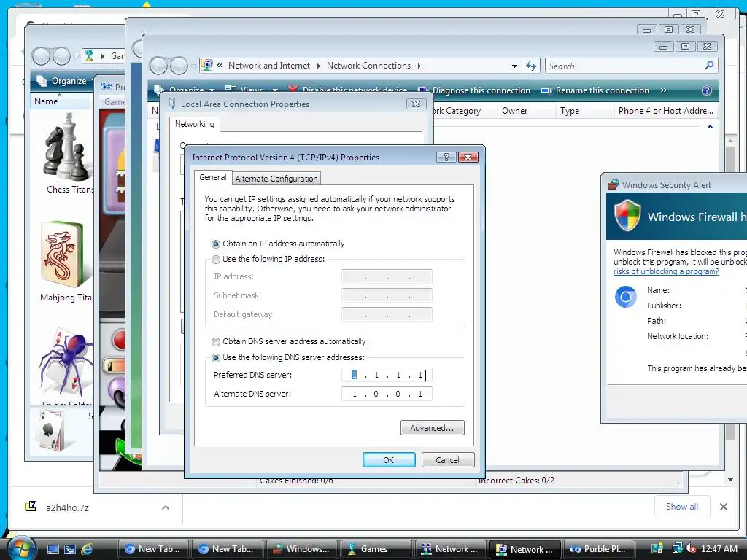Click the search magnifier icon
The image size is (747, 560).
click(x=709, y=65)
